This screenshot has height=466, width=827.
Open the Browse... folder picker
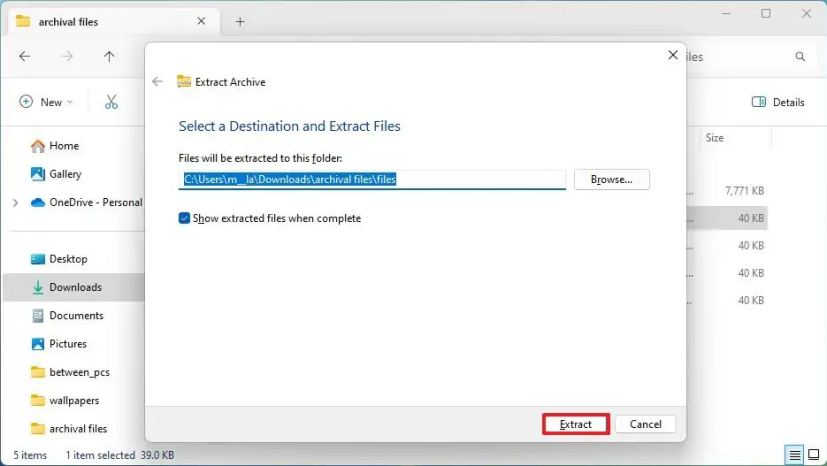point(611,179)
